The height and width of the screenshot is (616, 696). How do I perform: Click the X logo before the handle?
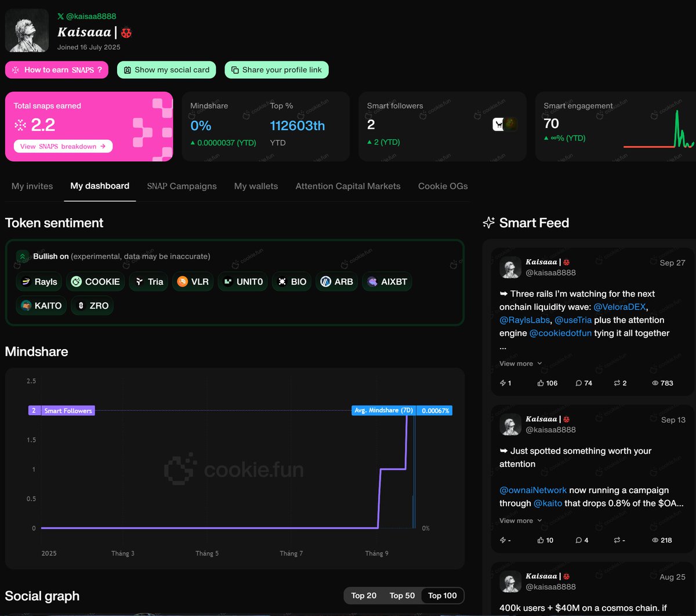[61, 16]
